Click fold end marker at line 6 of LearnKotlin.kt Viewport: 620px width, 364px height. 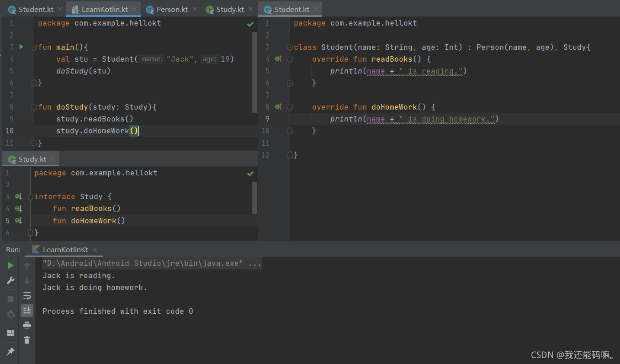[x=34, y=83]
